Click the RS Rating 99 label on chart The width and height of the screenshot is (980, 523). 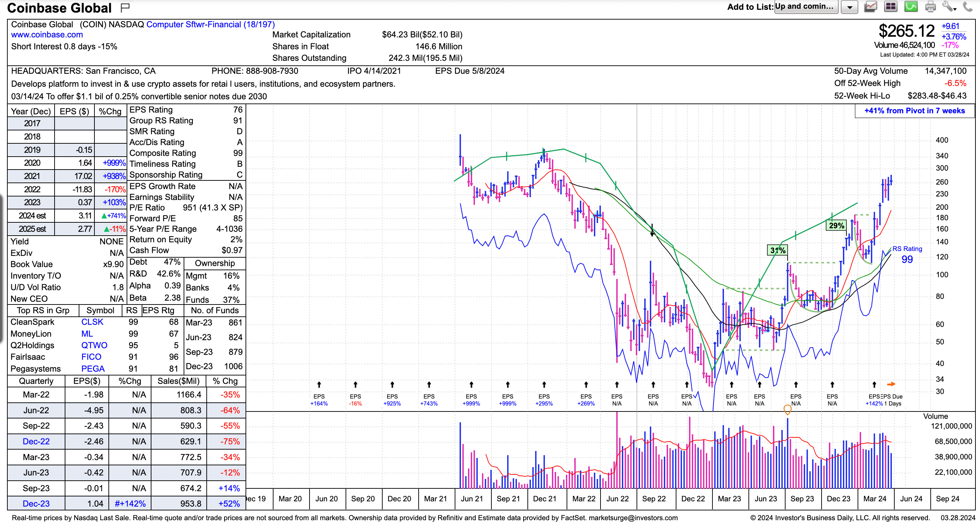907,255
